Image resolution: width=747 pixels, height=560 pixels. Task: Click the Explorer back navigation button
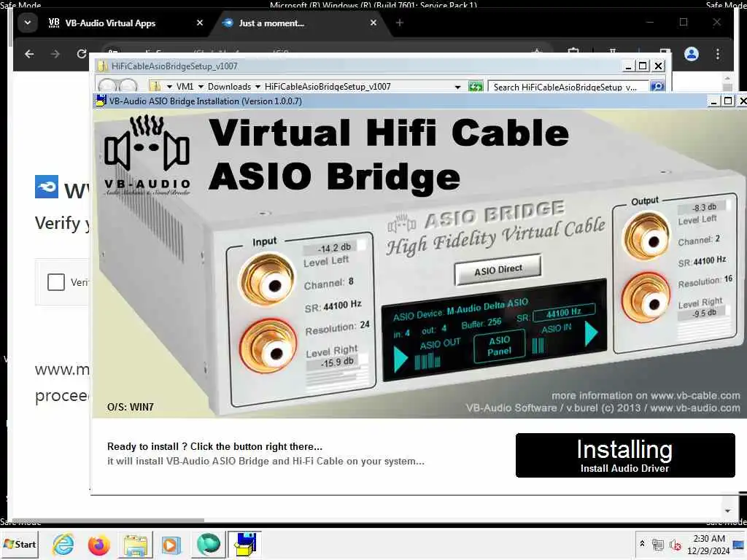click(108, 86)
